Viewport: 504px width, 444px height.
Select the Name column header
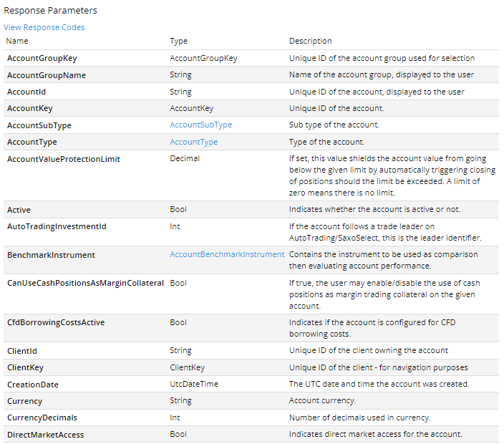[16, 42]
